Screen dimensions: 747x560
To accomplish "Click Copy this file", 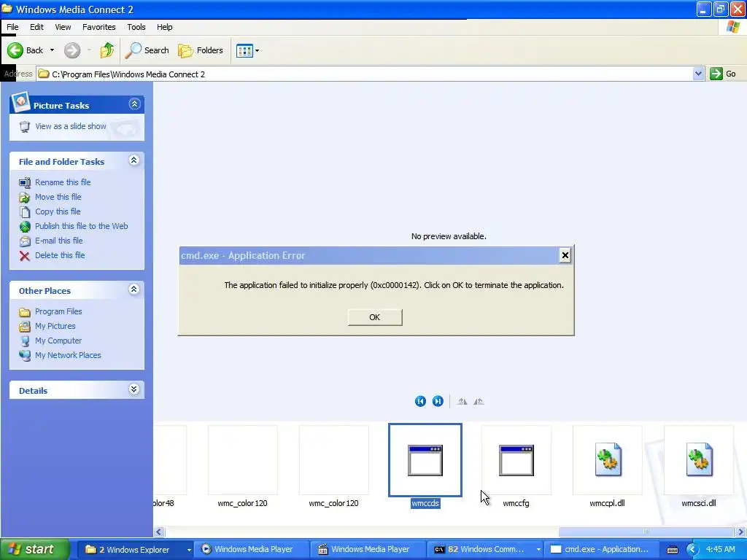I will click(58, 211).
